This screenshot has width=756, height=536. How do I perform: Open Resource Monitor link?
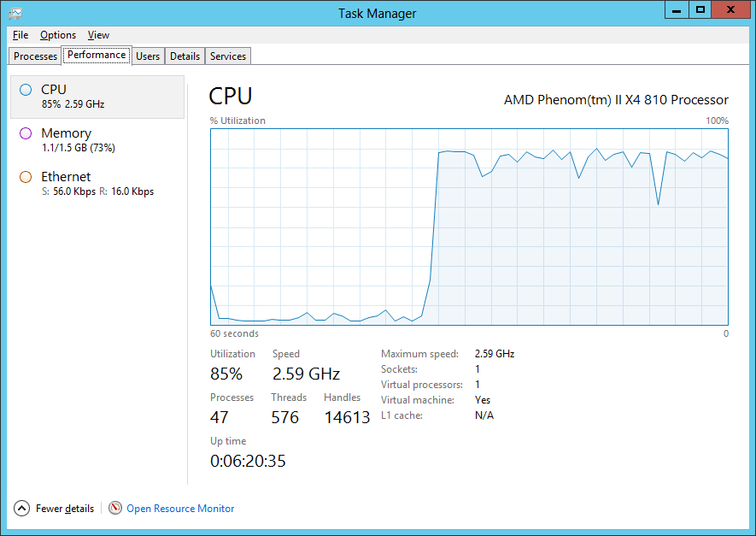(180, 509)
